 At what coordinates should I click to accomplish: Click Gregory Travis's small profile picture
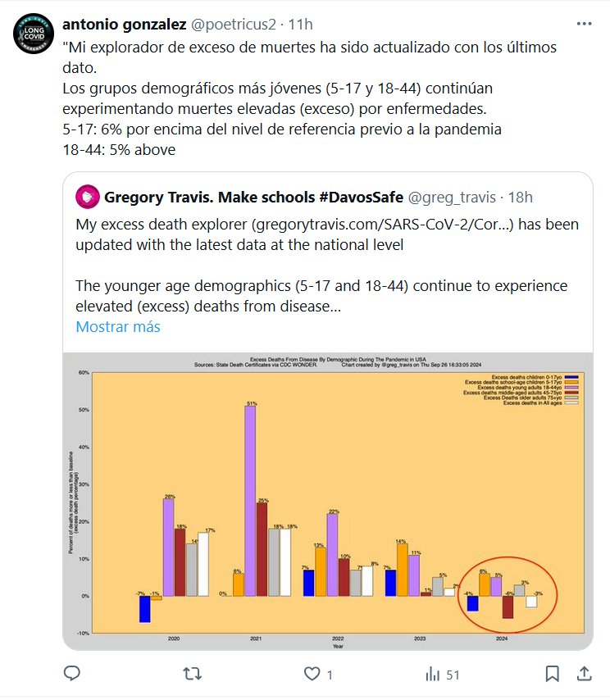pos(86,197)
